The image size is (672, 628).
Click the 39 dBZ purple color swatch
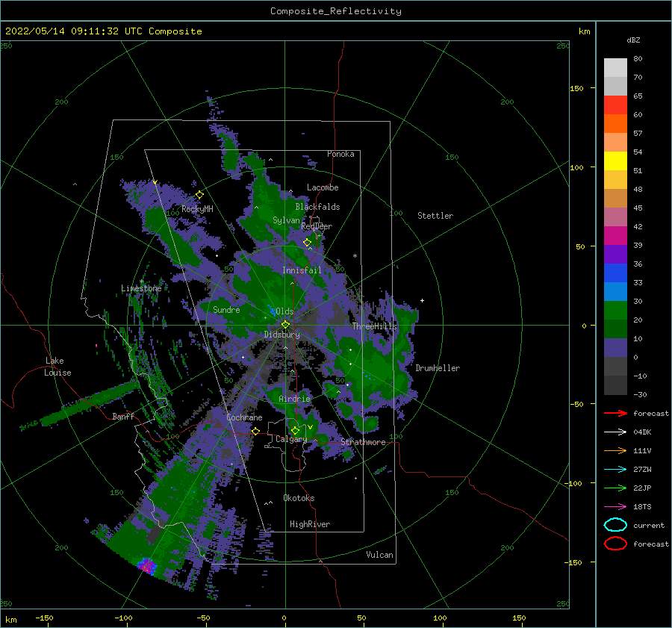615,255
